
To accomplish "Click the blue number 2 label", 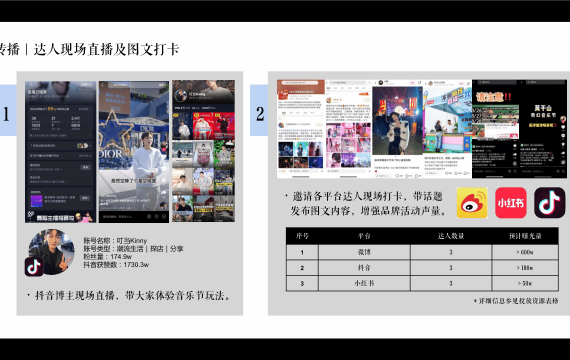I will coord(259,110).
